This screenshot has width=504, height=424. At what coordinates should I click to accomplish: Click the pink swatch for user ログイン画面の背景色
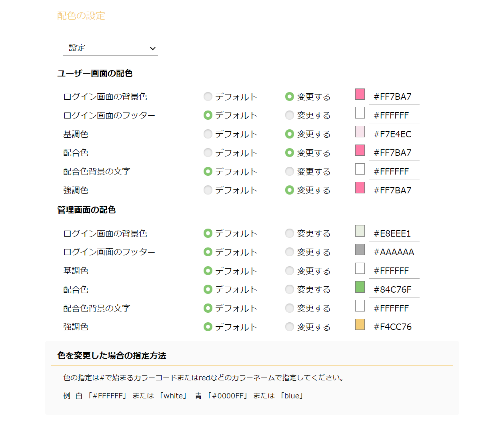click(360, 94)
